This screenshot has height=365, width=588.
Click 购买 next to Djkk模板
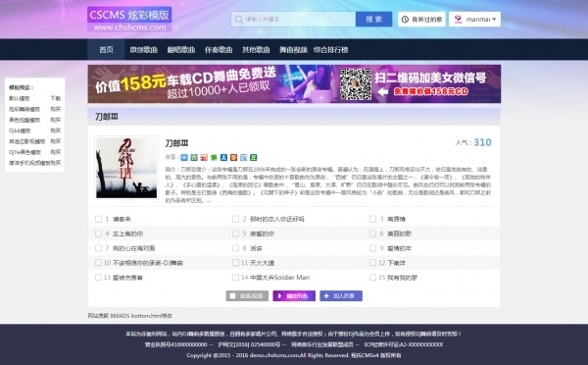[56, 130]
